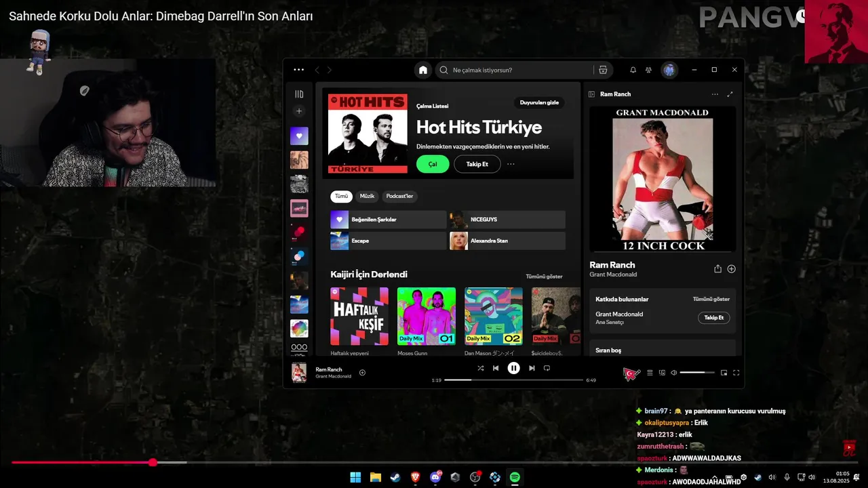868x488 pixels.
Task: Create a playlist with plus icon in sidebar
Action: (299, 111)
